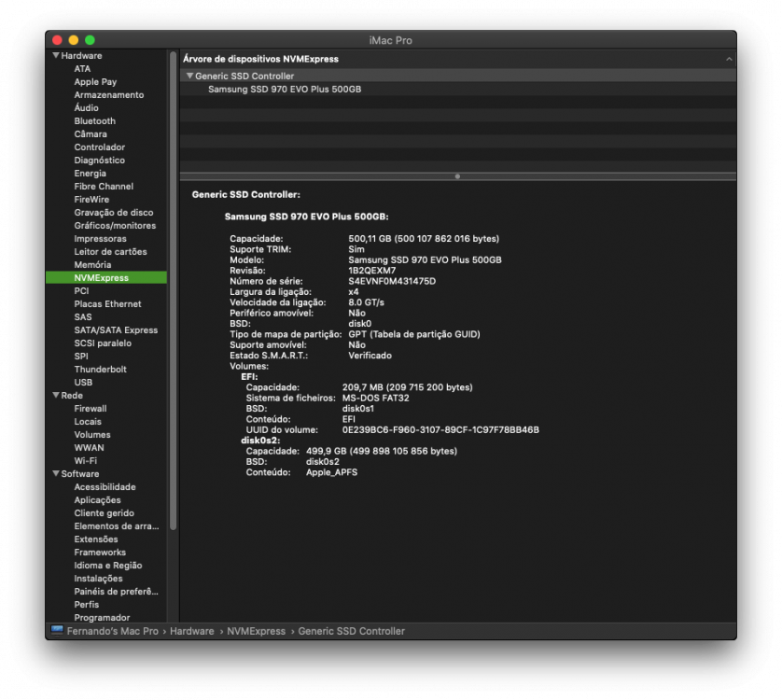Image resolution: width=782 pixels, height=700 pixels.
Task: Click the EFI volume UUID value
Action: click(440, 430)
